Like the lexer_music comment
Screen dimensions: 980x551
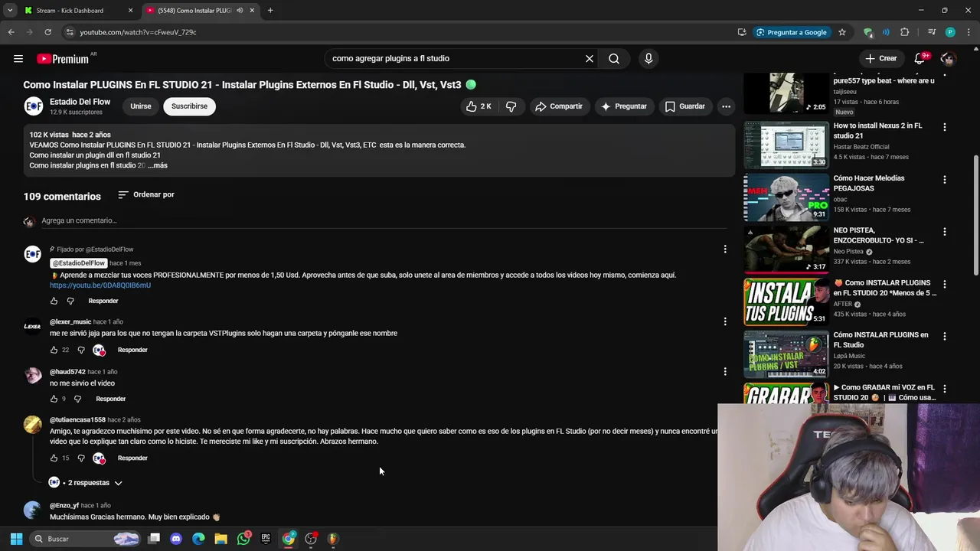point(54,350)
